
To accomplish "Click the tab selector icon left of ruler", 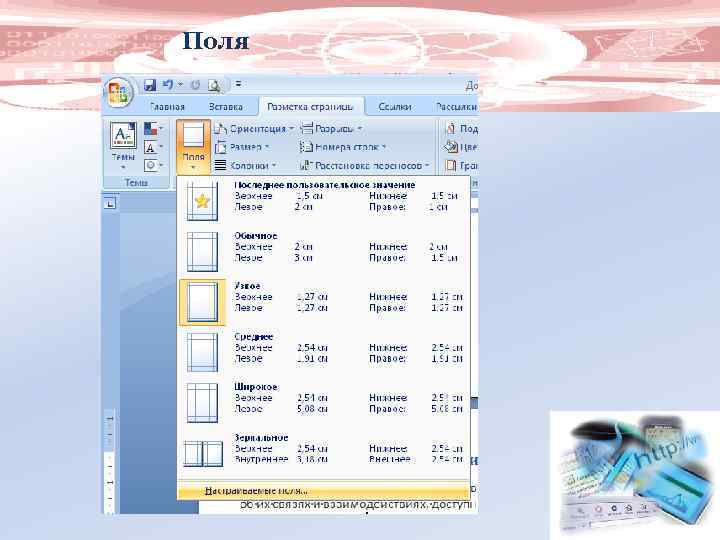I will [x=110, y=203].
